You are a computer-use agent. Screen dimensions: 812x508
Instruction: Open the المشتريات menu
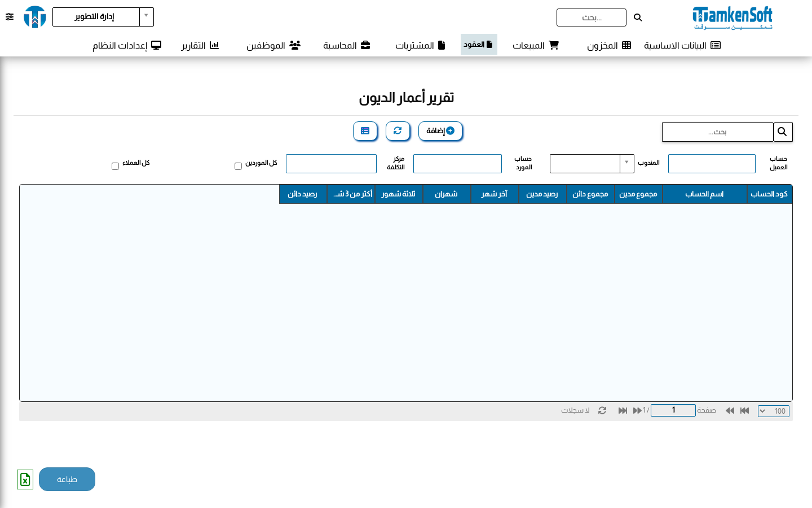click(x=421, y=45)
